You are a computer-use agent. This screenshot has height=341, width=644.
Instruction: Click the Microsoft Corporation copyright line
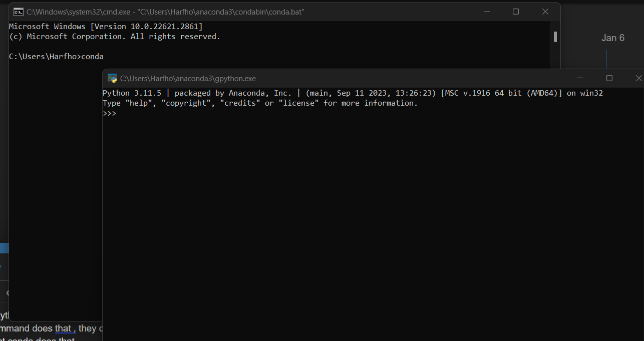point(115,37)
